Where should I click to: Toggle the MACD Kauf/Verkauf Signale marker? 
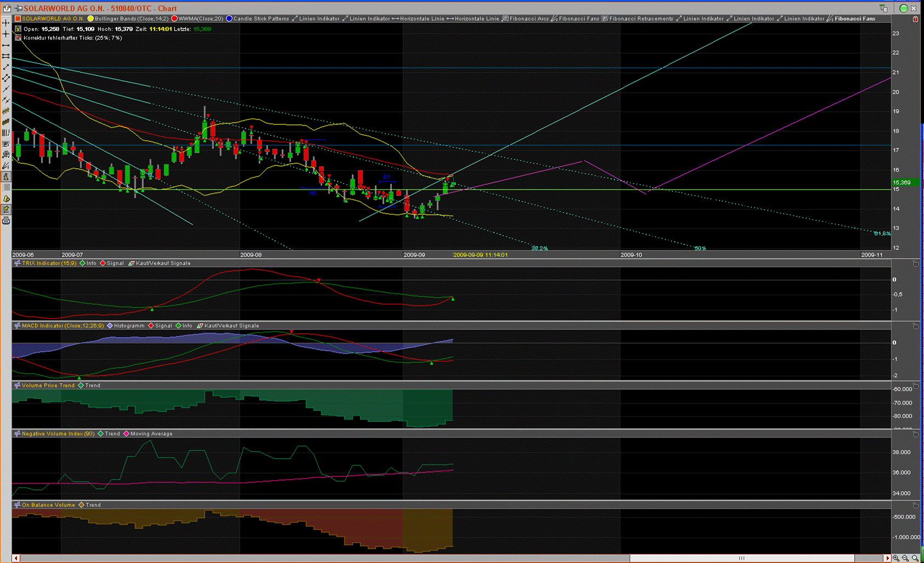tap(200, 326)
